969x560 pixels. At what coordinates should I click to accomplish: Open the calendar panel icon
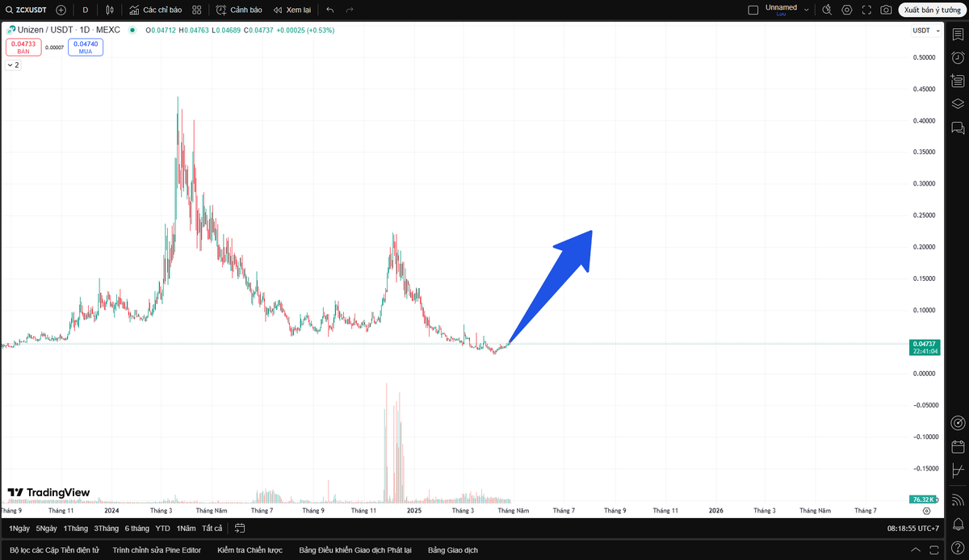958,446
